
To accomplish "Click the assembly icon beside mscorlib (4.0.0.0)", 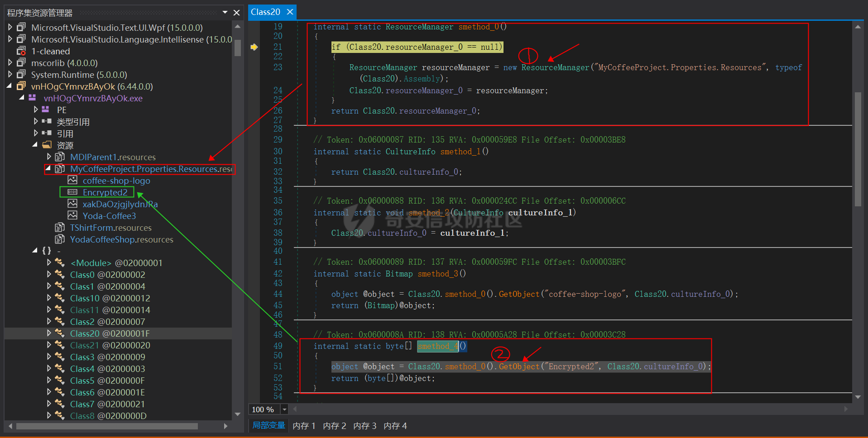I will 21,62.
